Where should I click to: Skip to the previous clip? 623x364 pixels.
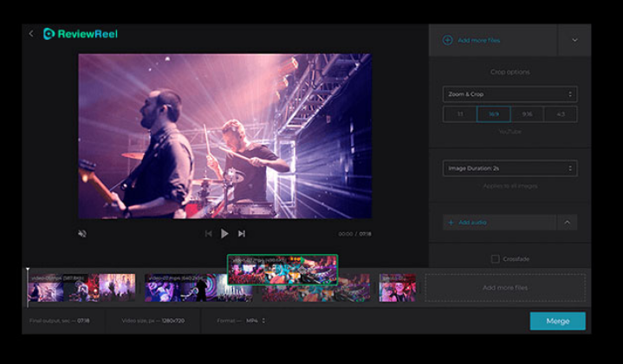[208, 233]
